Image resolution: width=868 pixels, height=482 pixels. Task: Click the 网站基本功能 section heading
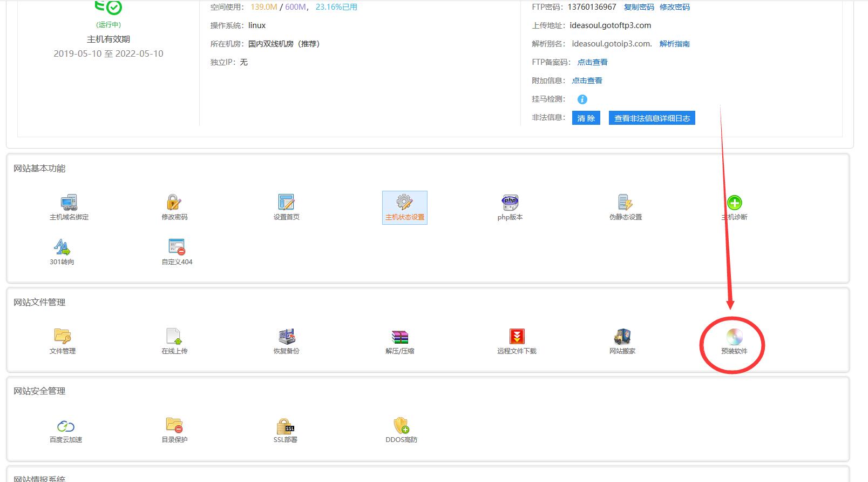click(39, 169)
